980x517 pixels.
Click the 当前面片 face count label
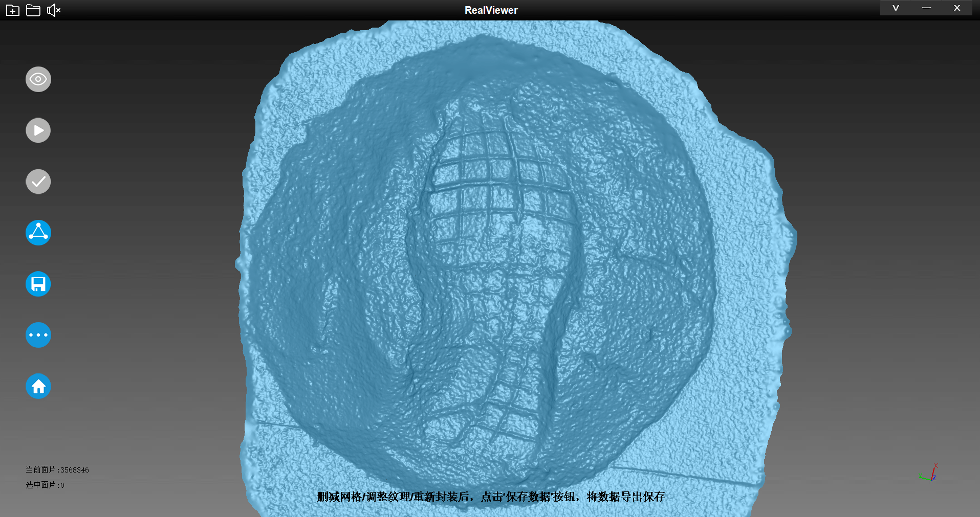click(x=57, y=470)
